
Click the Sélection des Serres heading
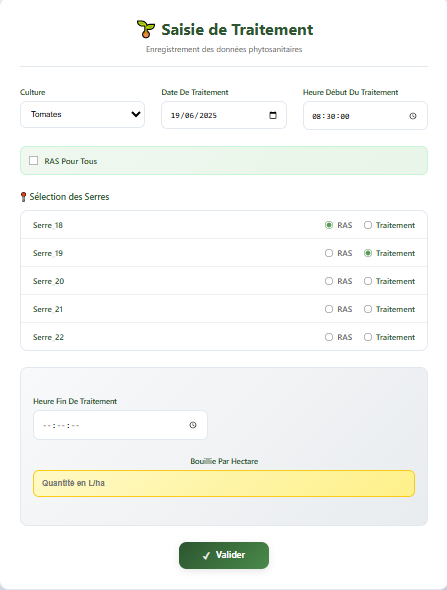click(69, 196)
